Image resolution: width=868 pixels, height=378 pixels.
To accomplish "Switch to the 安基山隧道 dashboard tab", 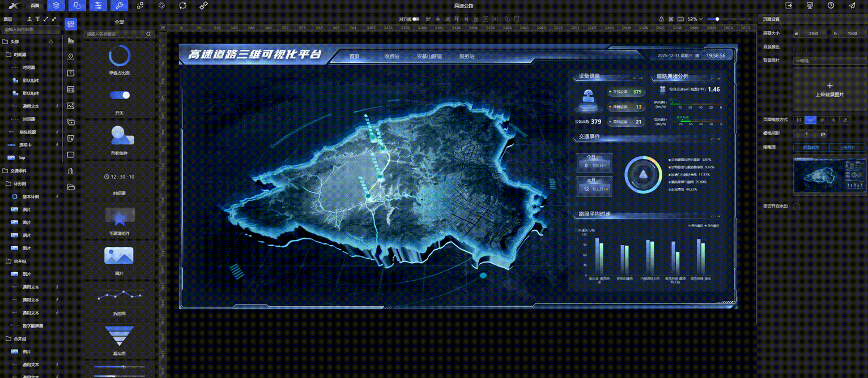I will (x=429, y=56).
